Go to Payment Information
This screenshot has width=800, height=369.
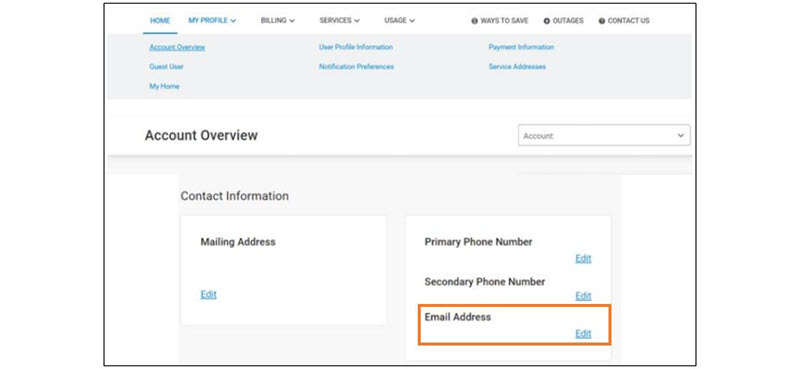pos(521,47)
